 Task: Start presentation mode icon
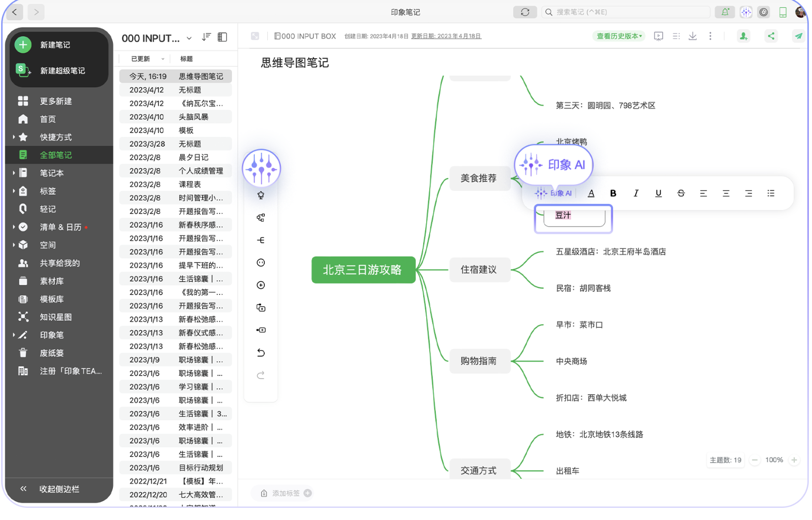(x=658, y=36)
